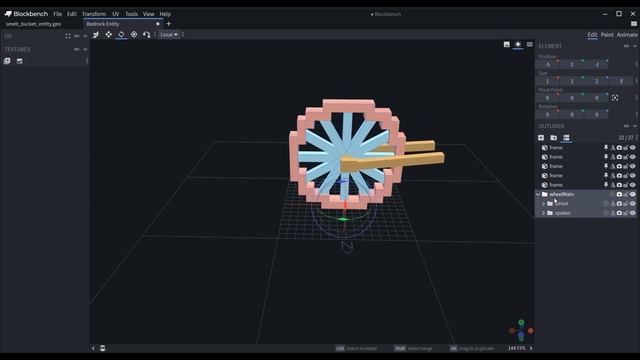
Task: Hide the spokes group with eye icon
Action: (633, 213)
